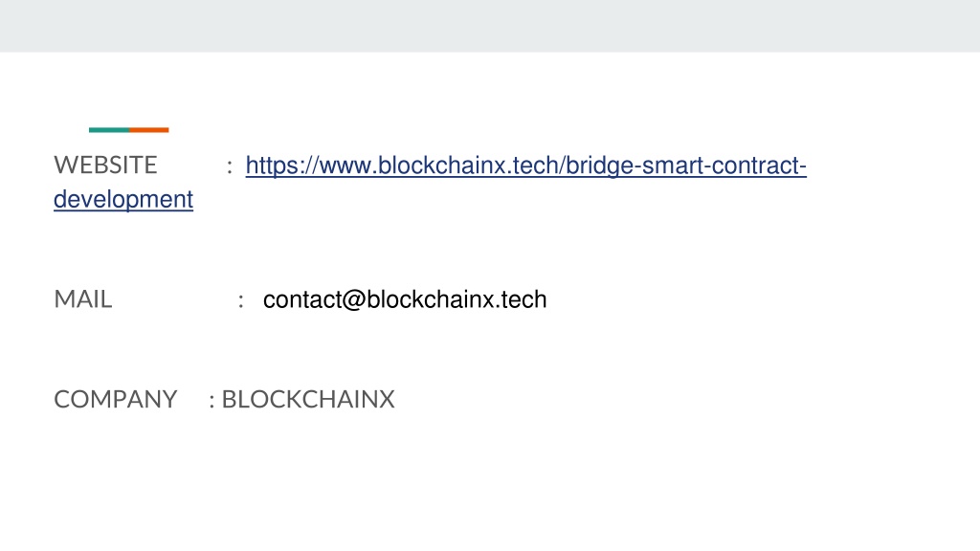980x551 pixels.
Task: Click the BLOCKCHAINX company name
Action: pos(308,399)
